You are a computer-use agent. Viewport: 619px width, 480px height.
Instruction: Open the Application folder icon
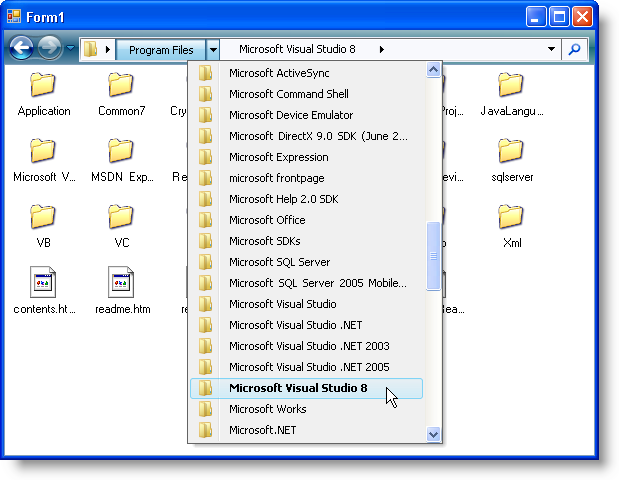(x=43, y=85)
